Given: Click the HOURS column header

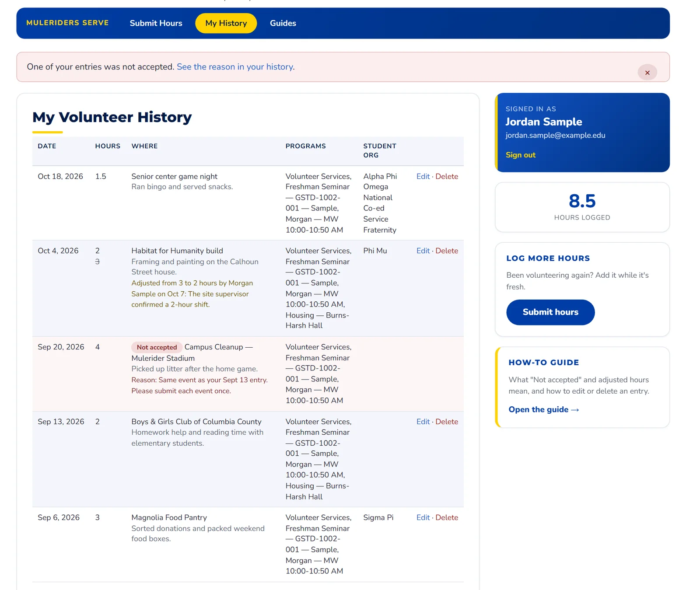Looking at the screenshot, I should pyautogui.click(x=108, y=146).
